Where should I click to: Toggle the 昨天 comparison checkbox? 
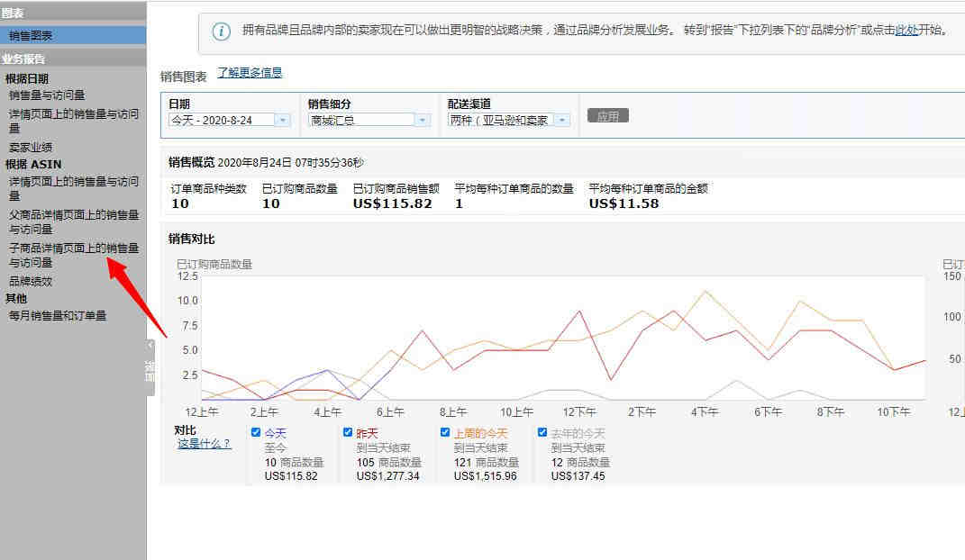click(x=348, y=432)
